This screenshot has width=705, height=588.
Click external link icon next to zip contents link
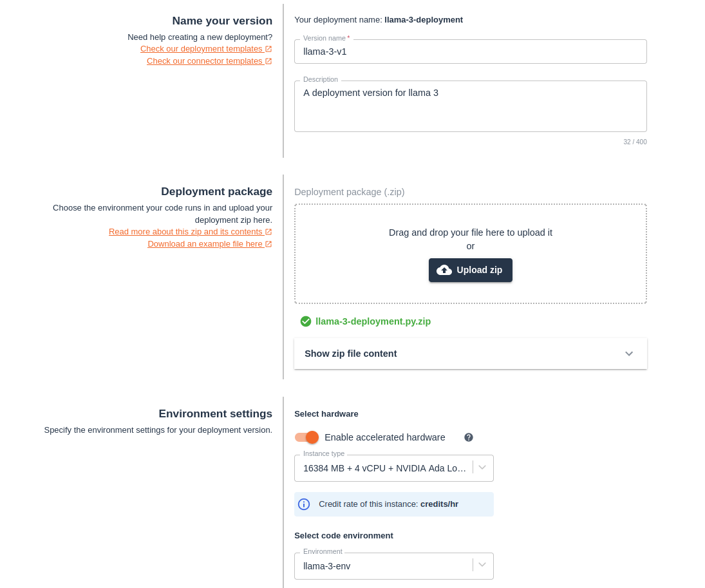[268, 232]
